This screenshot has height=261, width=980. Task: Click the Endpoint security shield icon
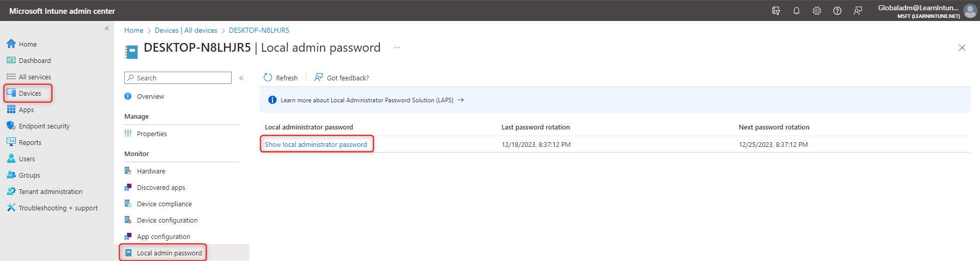point(11,125)
